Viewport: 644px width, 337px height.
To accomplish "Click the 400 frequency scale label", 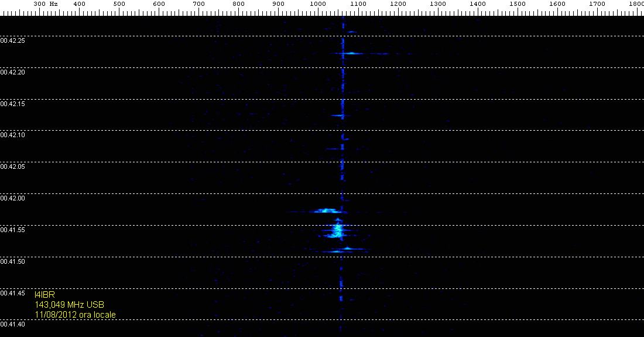I will [x=79, y=4].
